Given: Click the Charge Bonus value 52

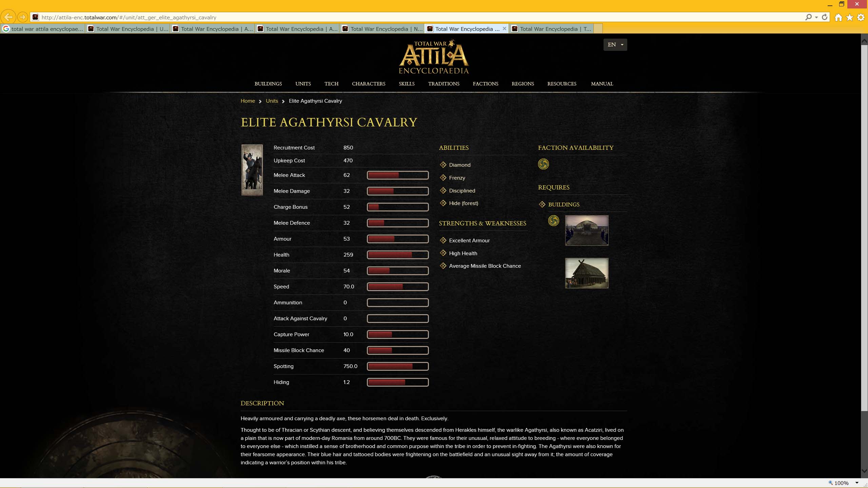Looking at the screenshot, I should [x=346, y=207].
